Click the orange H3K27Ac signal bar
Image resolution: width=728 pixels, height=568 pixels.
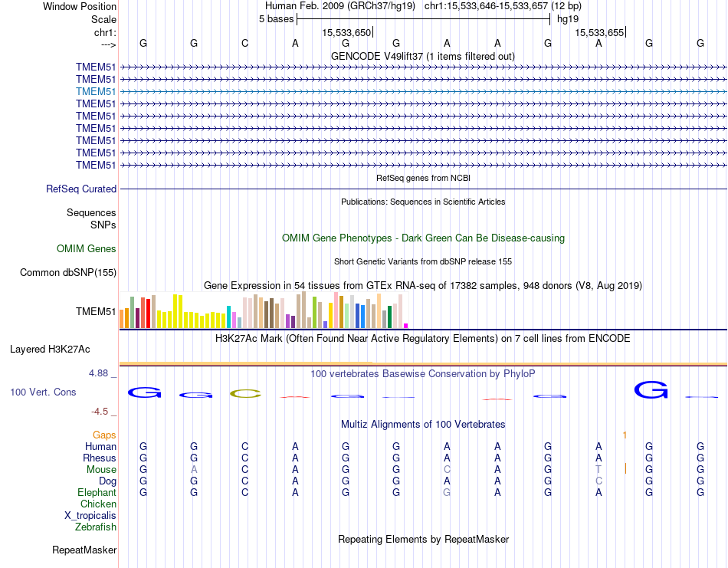423,363
